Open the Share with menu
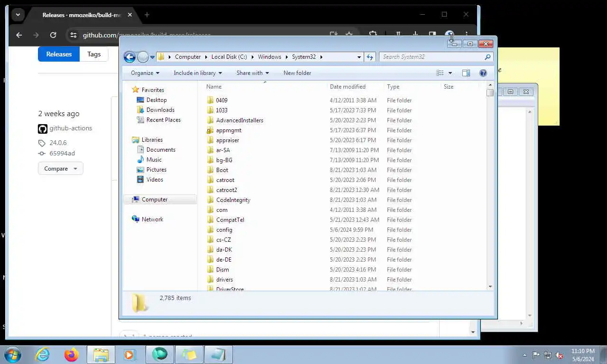This screenshot has height=364, width=607. point(252,73)
